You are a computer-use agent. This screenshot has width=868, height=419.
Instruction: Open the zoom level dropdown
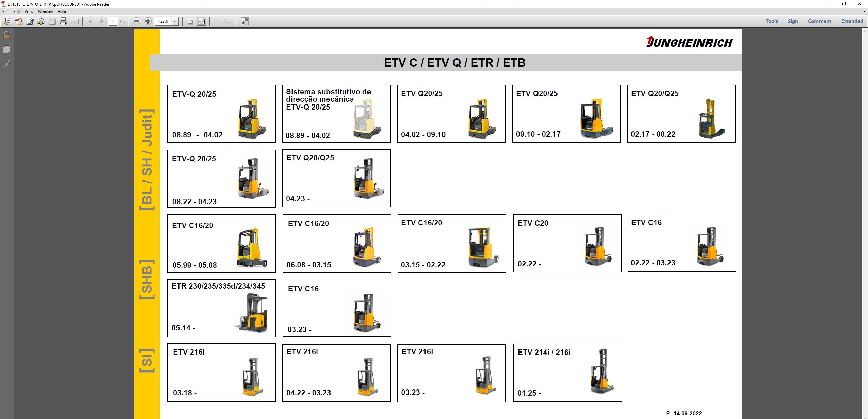tap(174, 21)
